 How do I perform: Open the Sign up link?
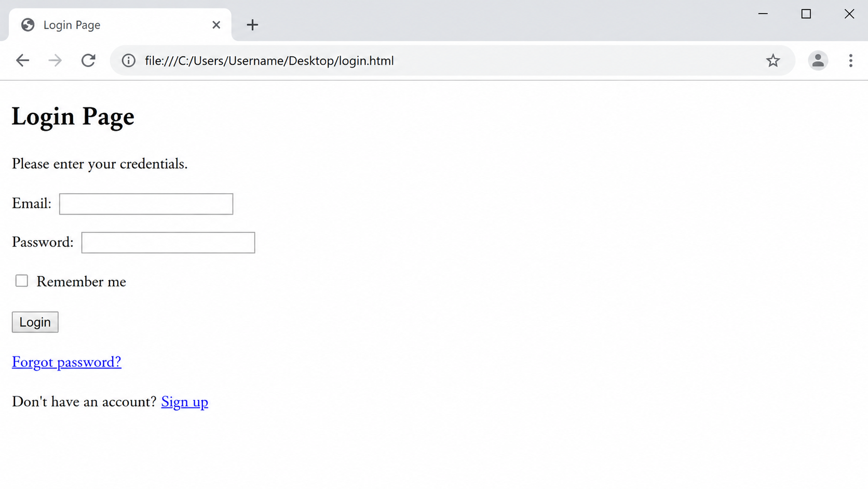[184, 402]
